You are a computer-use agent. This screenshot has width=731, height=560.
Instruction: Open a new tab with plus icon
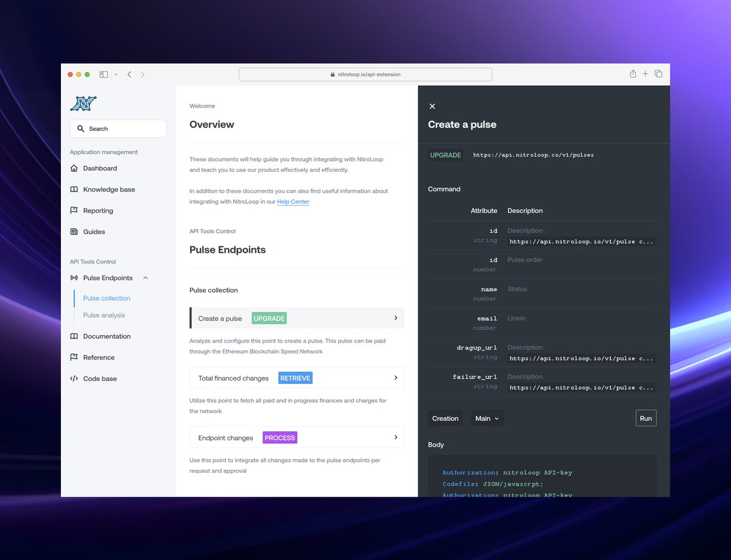pos(645,74)
